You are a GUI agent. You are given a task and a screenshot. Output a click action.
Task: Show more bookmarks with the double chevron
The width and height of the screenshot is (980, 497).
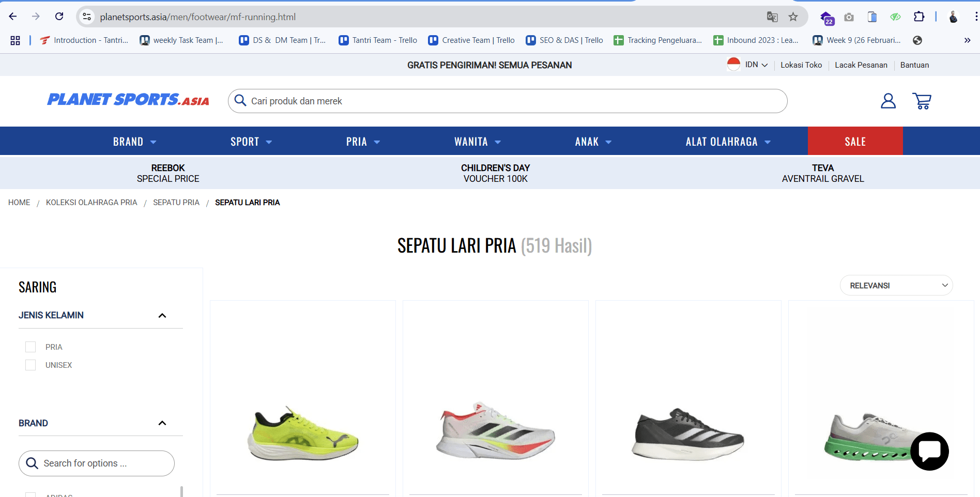click(967, 40)
